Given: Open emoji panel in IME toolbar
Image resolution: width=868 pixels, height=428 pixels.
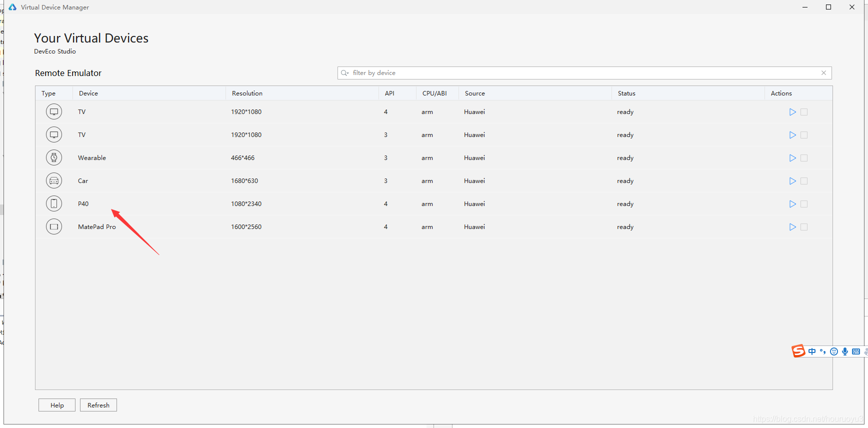Looking at the screenshot, I should (834, 351).
